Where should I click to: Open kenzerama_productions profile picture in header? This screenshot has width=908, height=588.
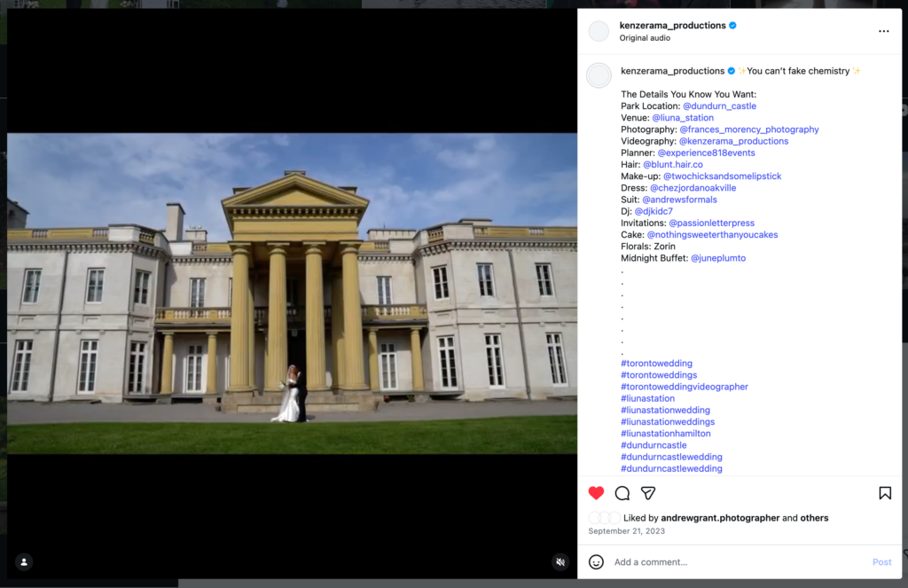pos(599,31)
